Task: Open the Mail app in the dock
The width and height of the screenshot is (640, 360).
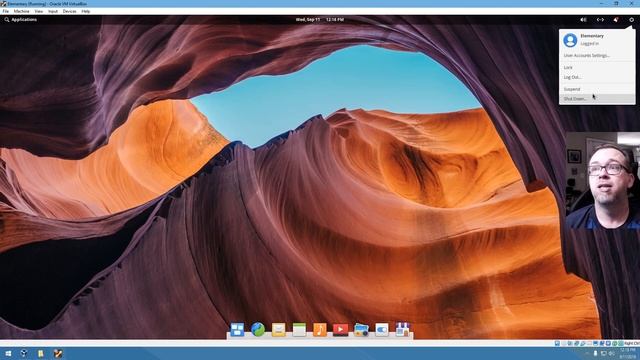Action: coord(278,329)
